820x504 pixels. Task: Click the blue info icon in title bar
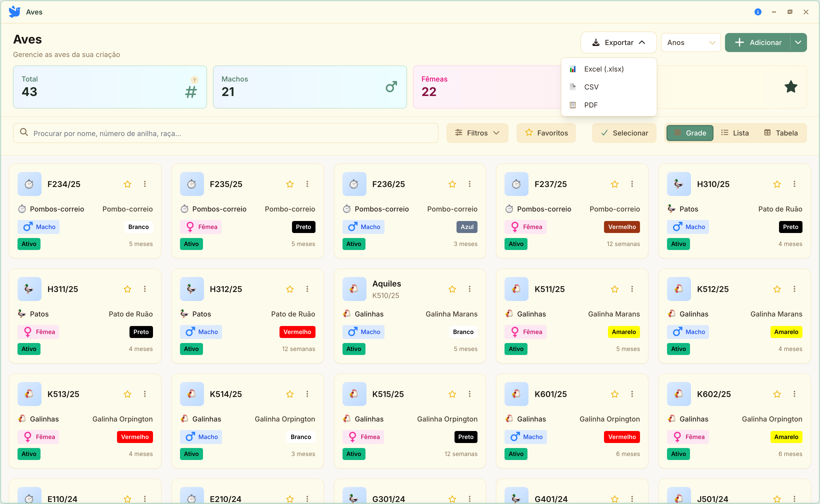pyautogui.click(x=758, y=12)
